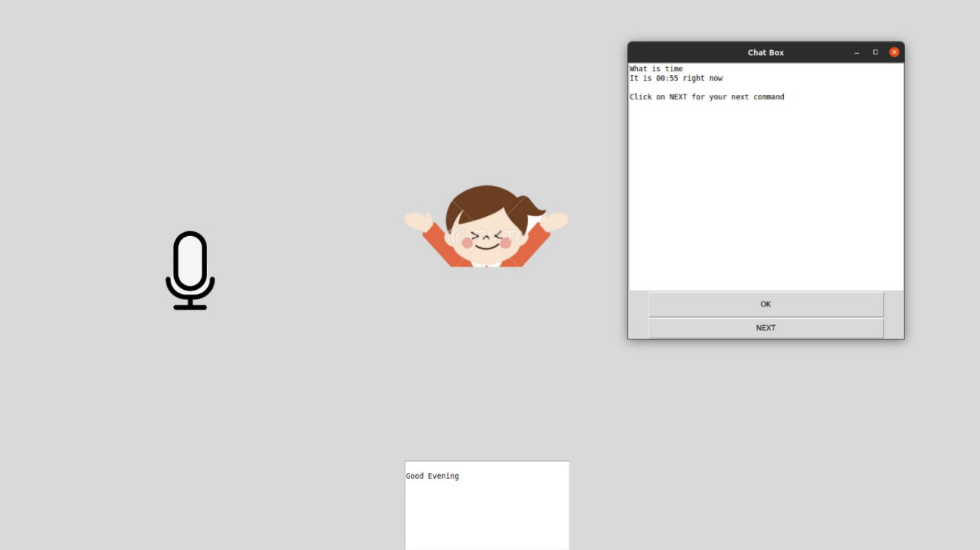Click the Chat Box title text
Image resolution: width=980 pixels, height=550 pixels.
[x=765, y=52]
